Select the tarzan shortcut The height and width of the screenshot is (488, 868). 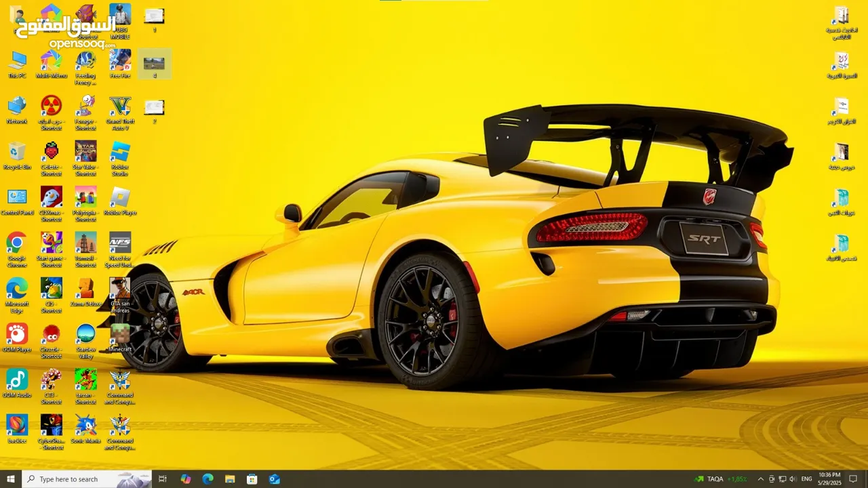(x=85, y=386)
